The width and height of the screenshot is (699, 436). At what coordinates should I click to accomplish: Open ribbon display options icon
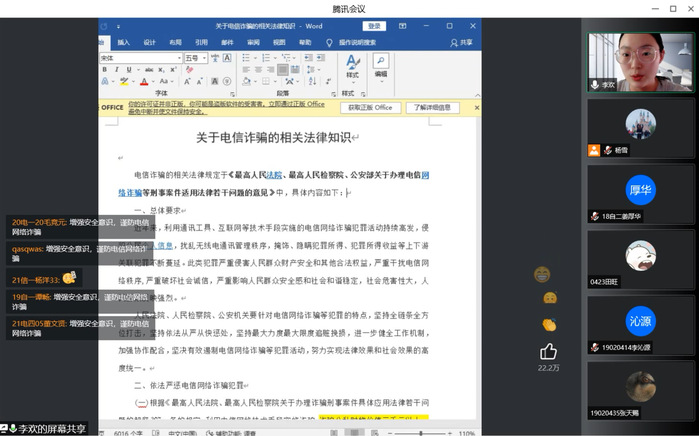click(x=403, y=26)
